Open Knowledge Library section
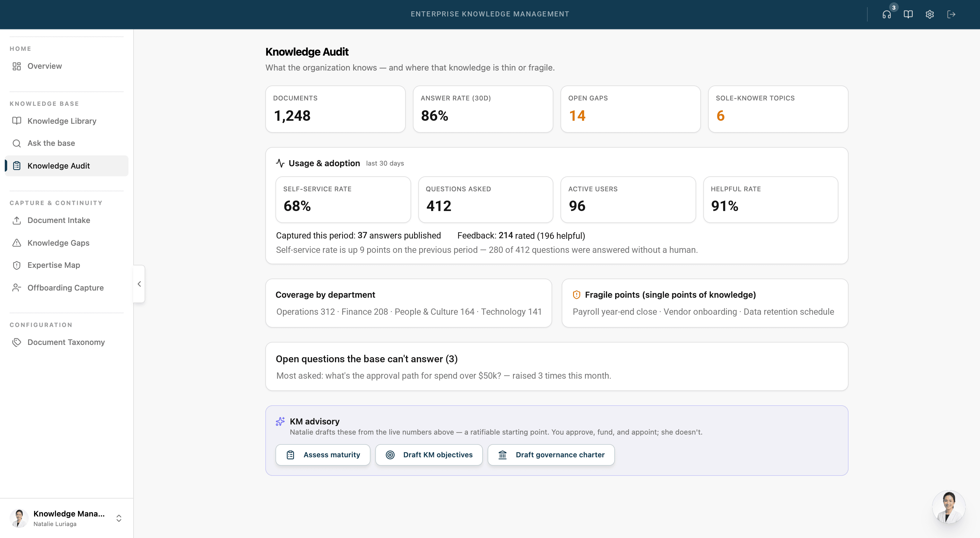980x538 pixels. 67,121
